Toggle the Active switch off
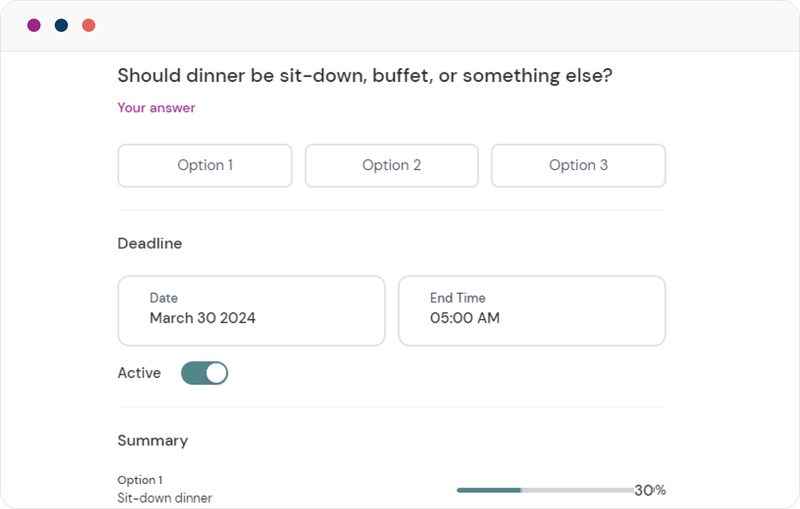The height and width of the screenshot is (509, 800). click(x=204, y=373)
